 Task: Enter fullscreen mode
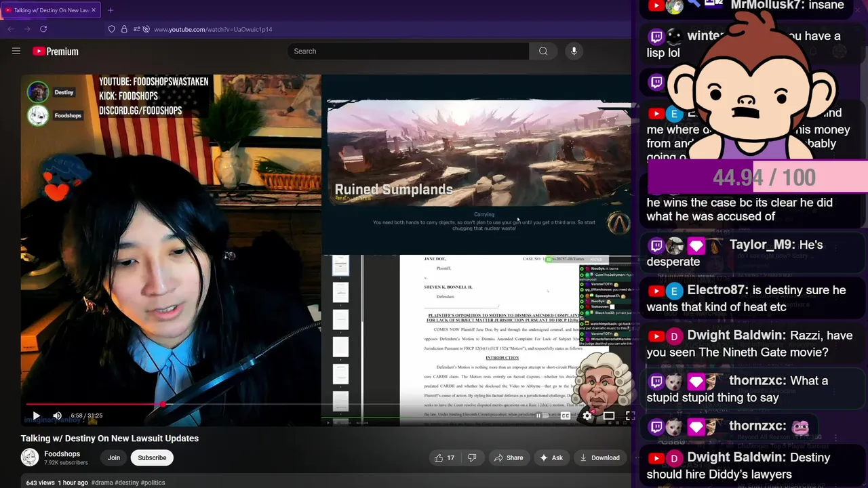click(629, 415)
